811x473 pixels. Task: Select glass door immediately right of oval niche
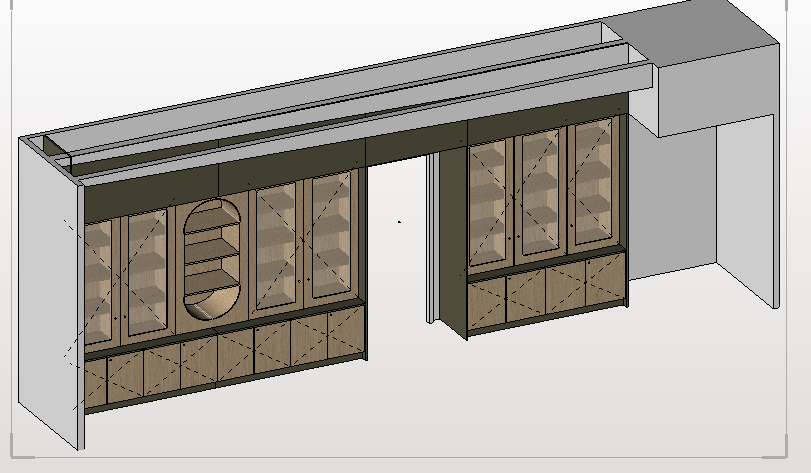pyautogui.click(x=274, y=247)
